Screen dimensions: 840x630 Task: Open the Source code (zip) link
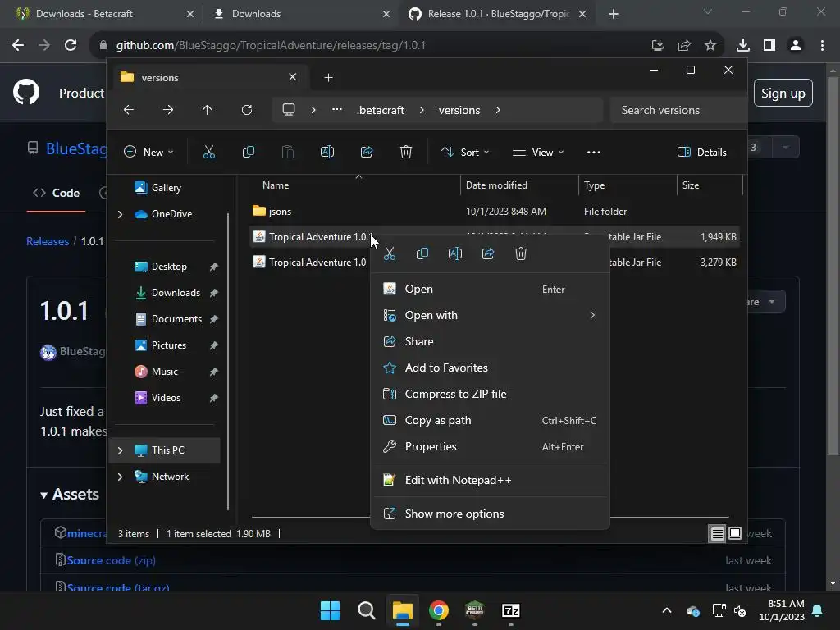(111, 560)
